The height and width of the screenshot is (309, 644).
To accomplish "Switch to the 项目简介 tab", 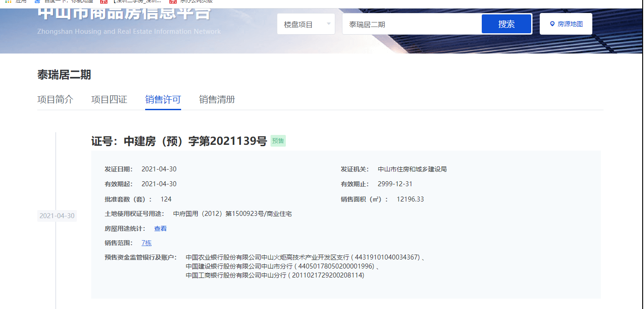I will point(55,99).
